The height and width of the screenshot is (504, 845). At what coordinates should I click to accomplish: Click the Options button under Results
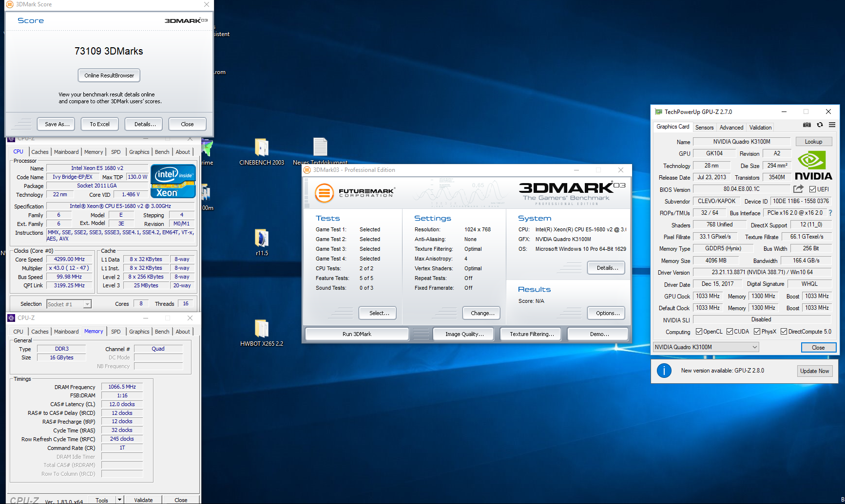607,313
